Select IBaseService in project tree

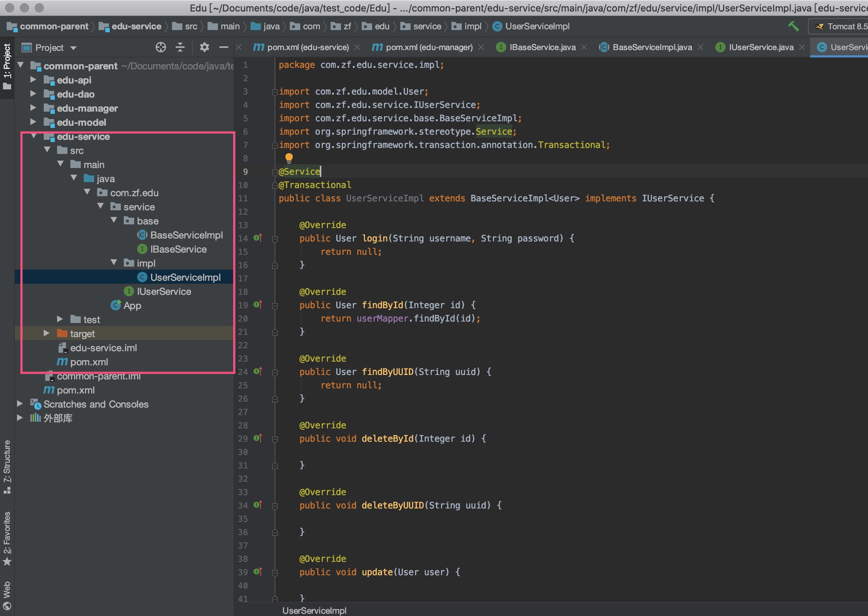click(x=178, y=249)
